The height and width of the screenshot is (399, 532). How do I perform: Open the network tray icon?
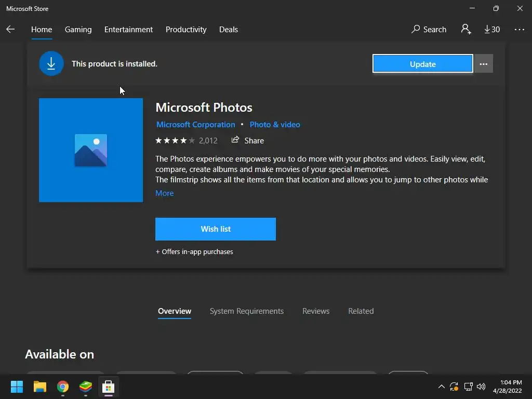(468, 387)
